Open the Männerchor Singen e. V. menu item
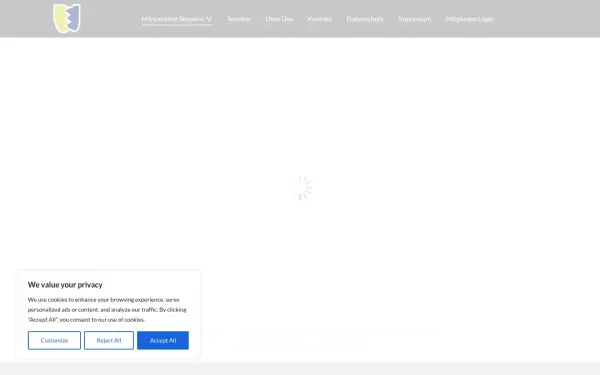 (176, 19)
